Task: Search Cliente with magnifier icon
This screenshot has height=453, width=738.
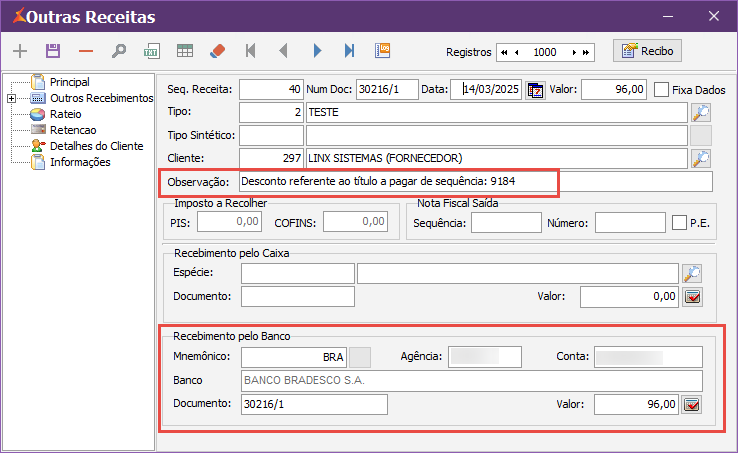Action: pos(701,159)
